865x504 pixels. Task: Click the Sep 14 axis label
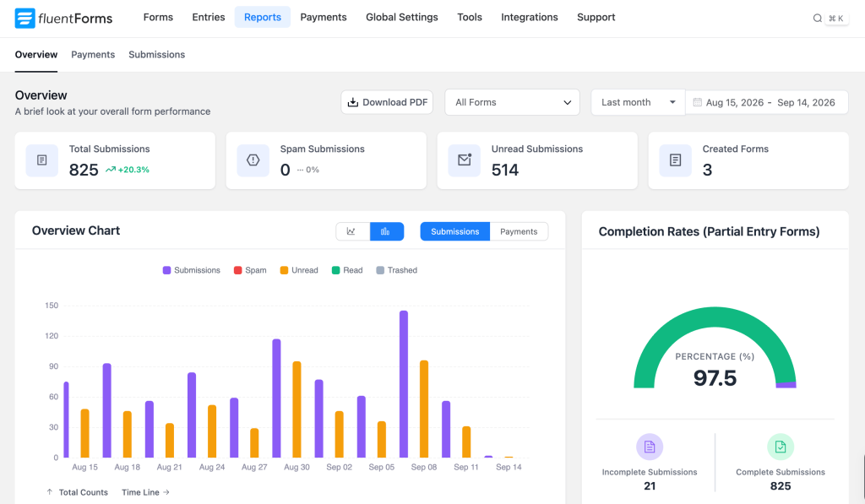pyautogui.click(x=509, y=467)
